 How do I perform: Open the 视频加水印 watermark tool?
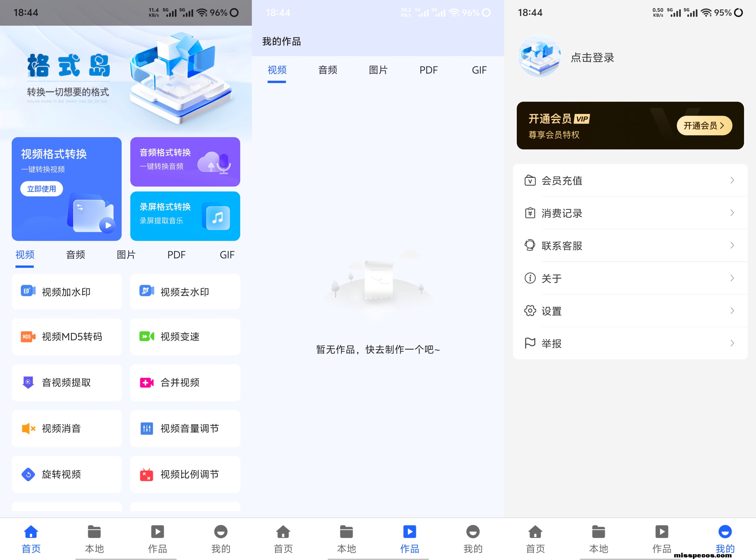67,292
